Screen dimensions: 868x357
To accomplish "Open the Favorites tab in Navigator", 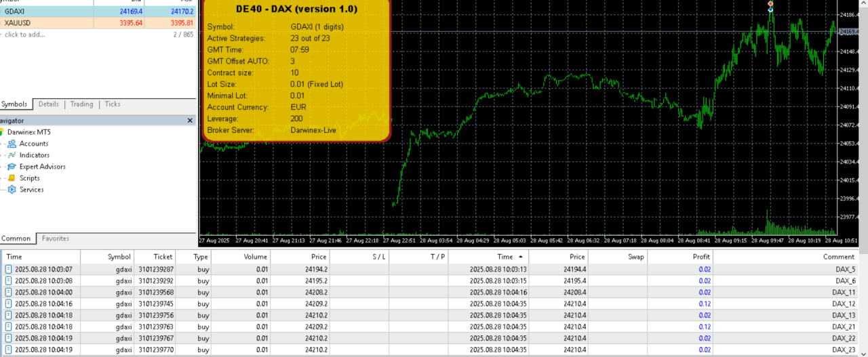I will 56,238.
